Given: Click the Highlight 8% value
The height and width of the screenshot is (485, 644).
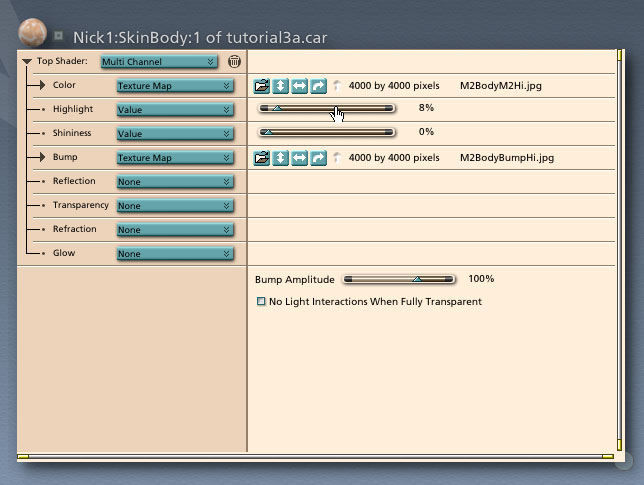Looking at the screenshot, I should 426,108.
